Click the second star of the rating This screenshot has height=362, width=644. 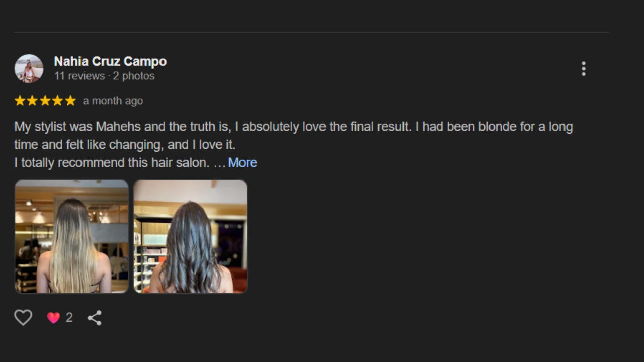pyautogui.click(x=32, y=101)
